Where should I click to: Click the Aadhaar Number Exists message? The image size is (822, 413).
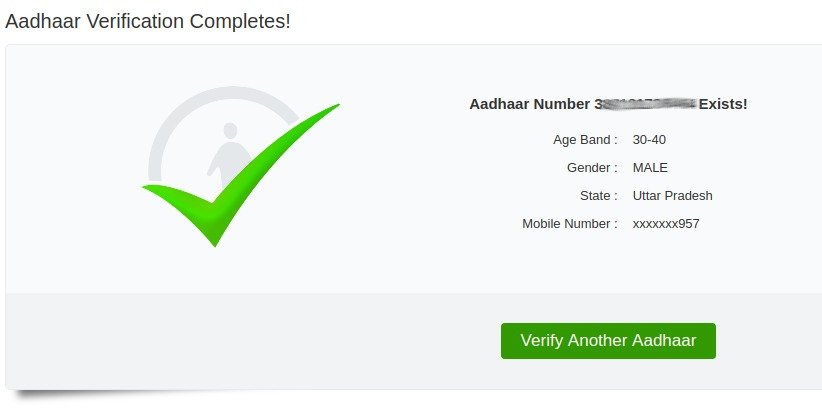click(608, 104)
